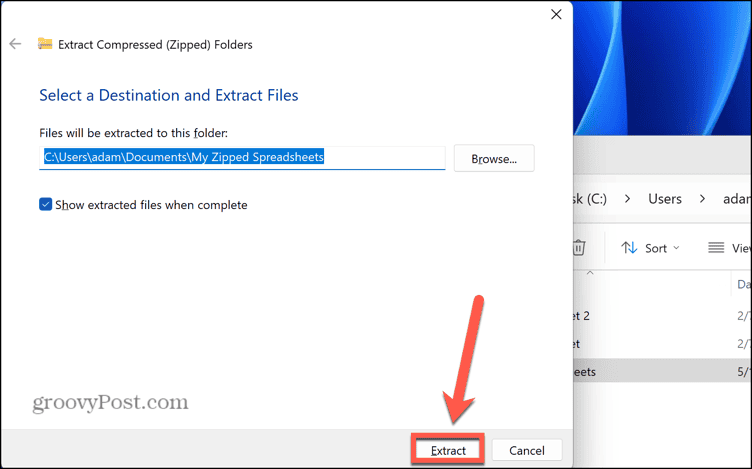Open the Browse... folder picker

pyautogui.click(x=494, y=159)
